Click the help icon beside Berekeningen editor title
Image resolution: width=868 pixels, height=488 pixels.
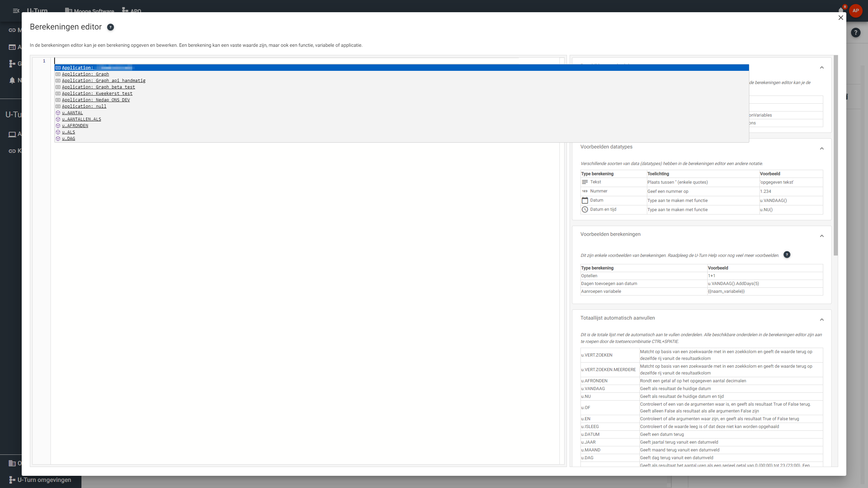pos(111,27)
